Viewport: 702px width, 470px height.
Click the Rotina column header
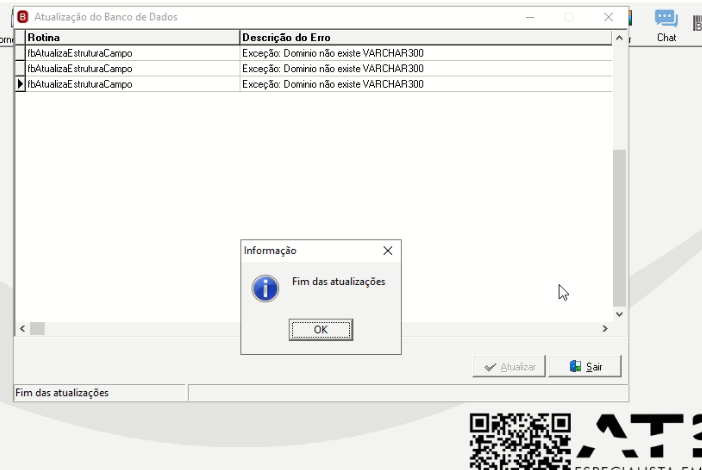(133, 38)
